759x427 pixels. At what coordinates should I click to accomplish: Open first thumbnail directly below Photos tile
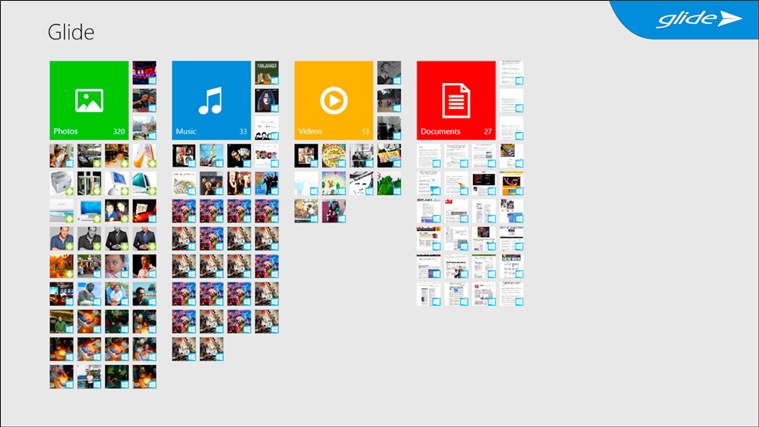(62, 155)
